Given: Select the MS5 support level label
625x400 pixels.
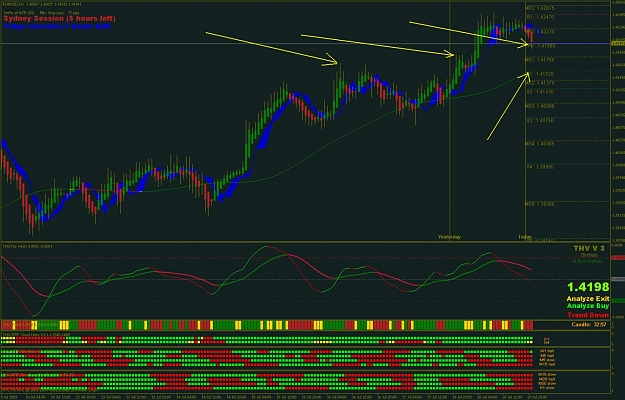Looking at the screenshot, I should [x=540, y=204].
